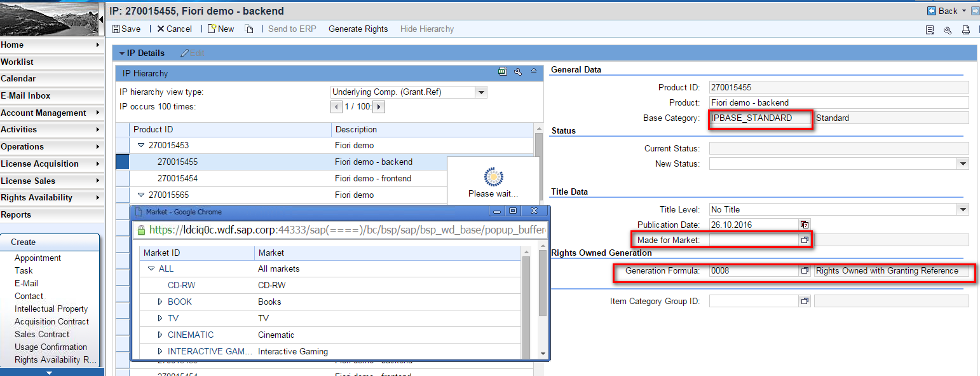Click the Market popup scroll down arrow
Screen dimensions: 980x376
point(542,354)
